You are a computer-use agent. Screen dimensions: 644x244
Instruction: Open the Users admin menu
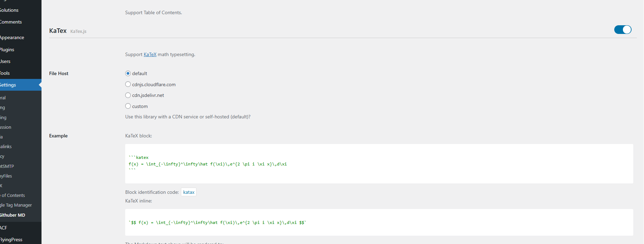[x=6, y=61]
